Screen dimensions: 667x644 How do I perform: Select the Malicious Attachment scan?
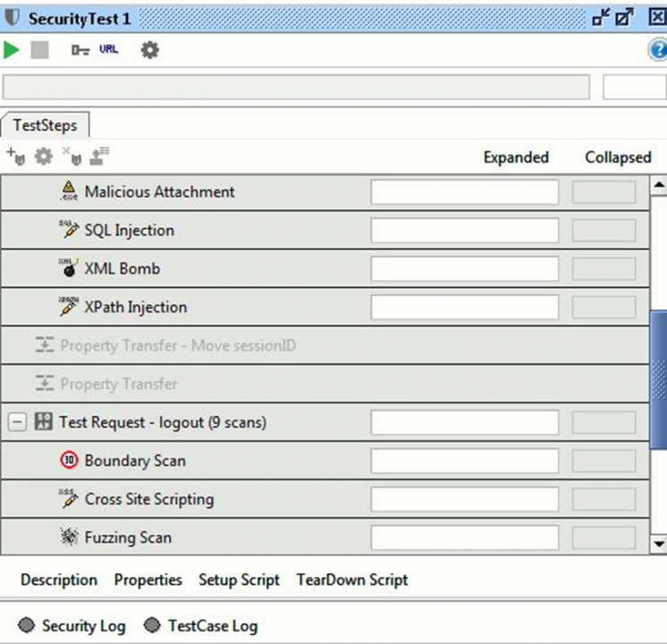click(159, 191)
